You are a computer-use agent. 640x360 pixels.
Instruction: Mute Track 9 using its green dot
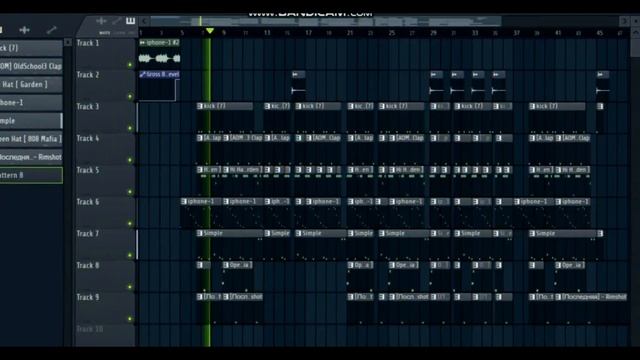pos(130,319)
